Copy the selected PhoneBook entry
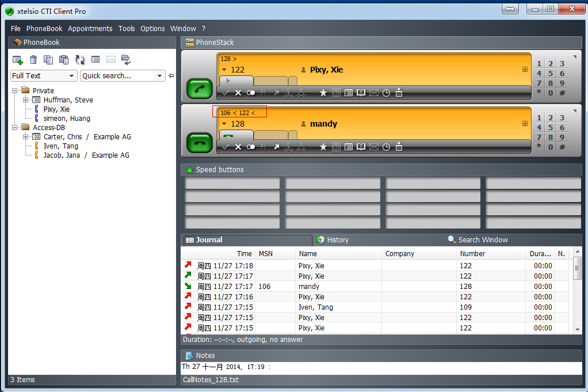 tap(48, 60)
